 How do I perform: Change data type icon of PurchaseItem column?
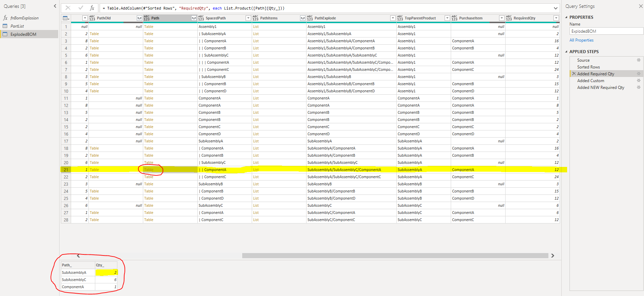coord(455,18)
